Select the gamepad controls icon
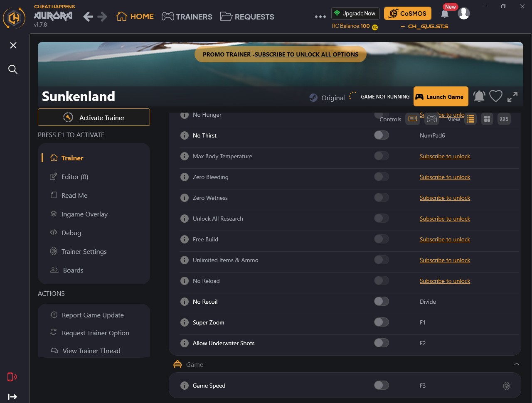Image resolution: width=532 pixels, height=403 pixels. pos(431,118)
